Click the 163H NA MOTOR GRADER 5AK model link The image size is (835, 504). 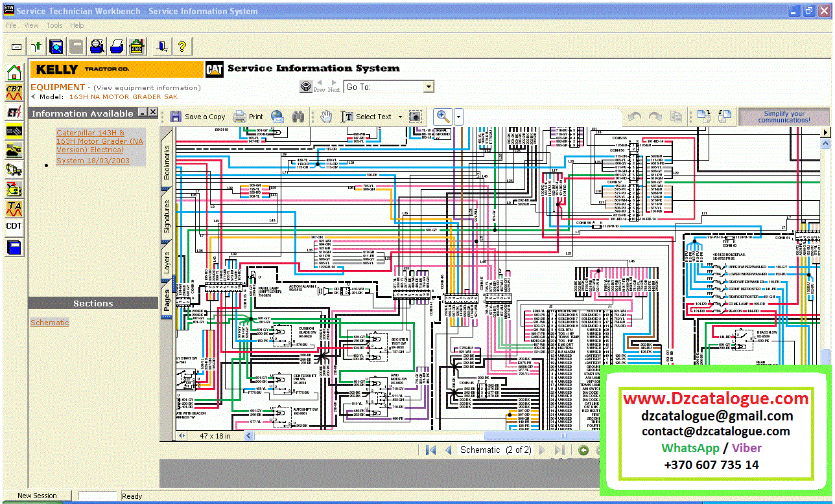tap(123, 97)
